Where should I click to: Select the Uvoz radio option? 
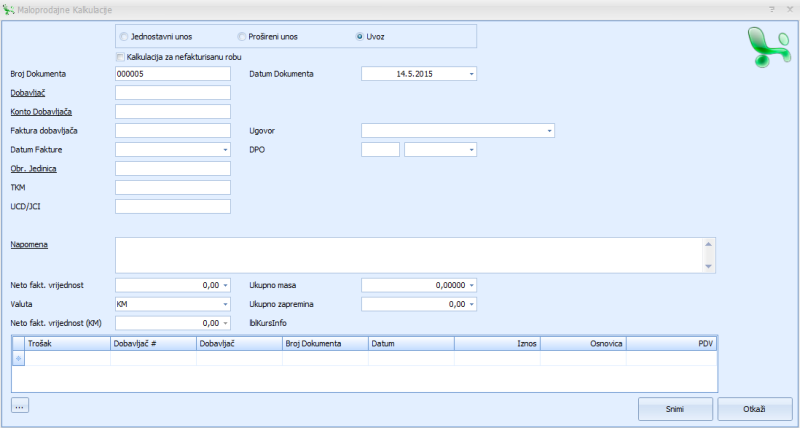pos(360,37)
